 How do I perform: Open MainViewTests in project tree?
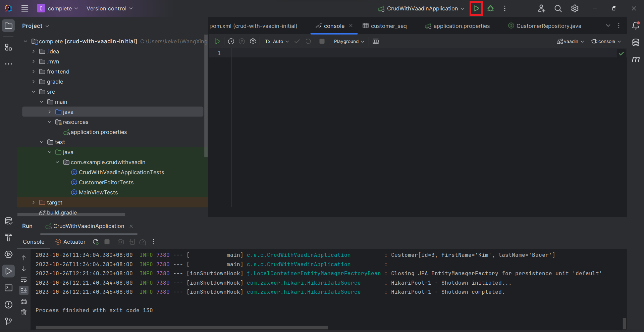pos(98,192)
